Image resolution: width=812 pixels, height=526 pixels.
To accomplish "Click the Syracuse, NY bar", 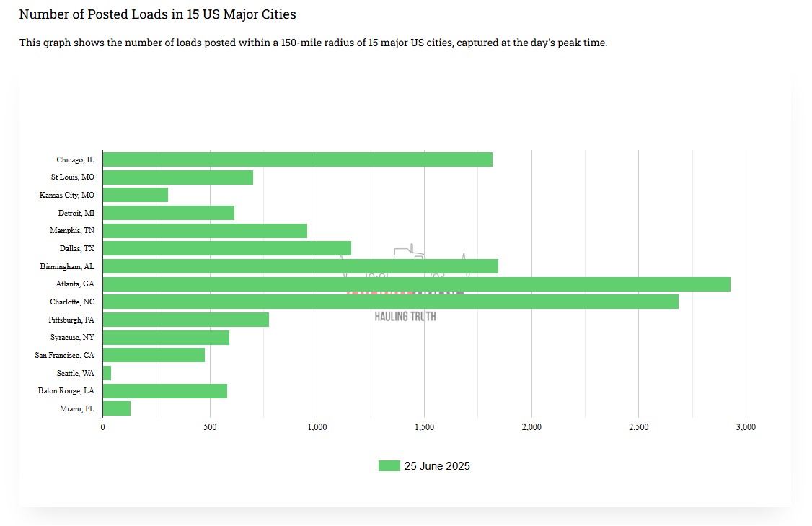I will [x=166, y=338].
